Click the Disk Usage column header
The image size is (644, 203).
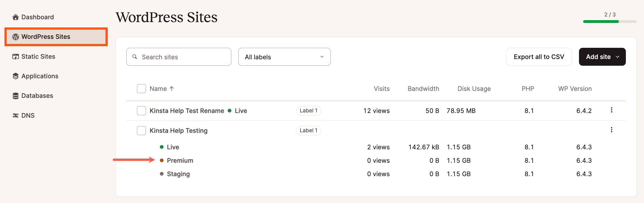[474, 89]
